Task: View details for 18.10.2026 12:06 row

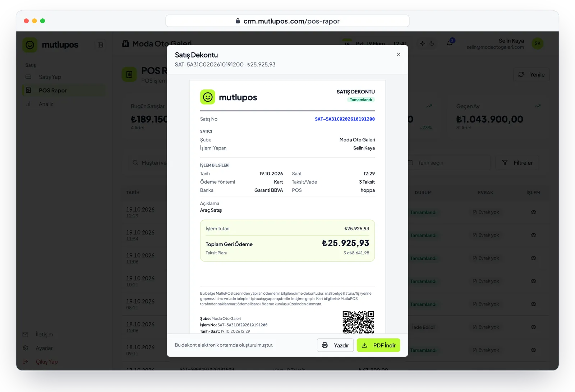Action: [x=534, y=327]
